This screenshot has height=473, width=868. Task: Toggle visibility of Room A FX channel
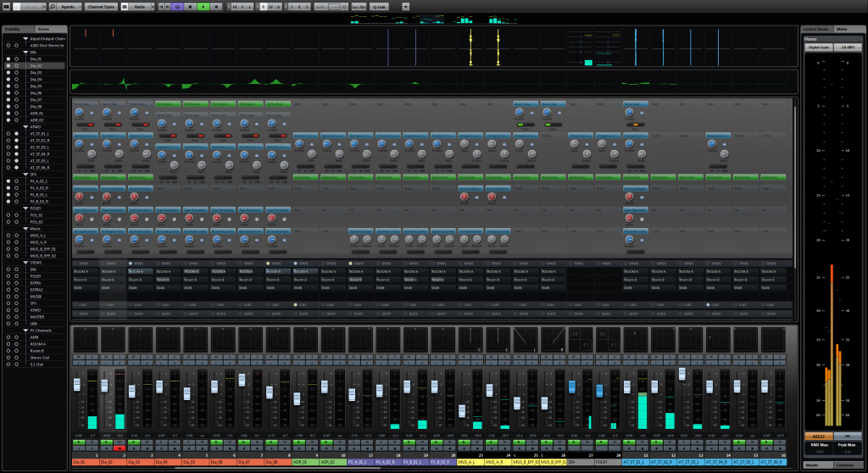click(8, 344)
